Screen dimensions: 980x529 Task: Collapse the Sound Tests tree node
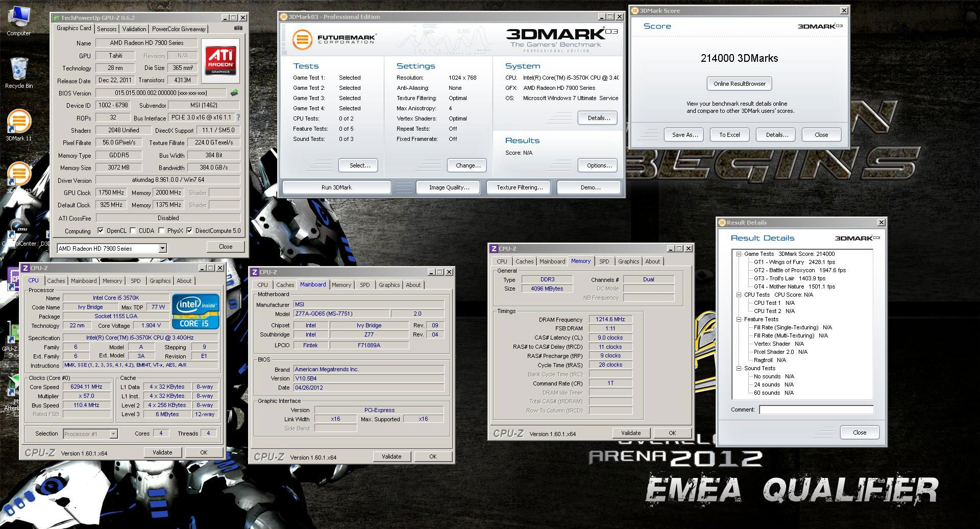click(x=739, y=368)
